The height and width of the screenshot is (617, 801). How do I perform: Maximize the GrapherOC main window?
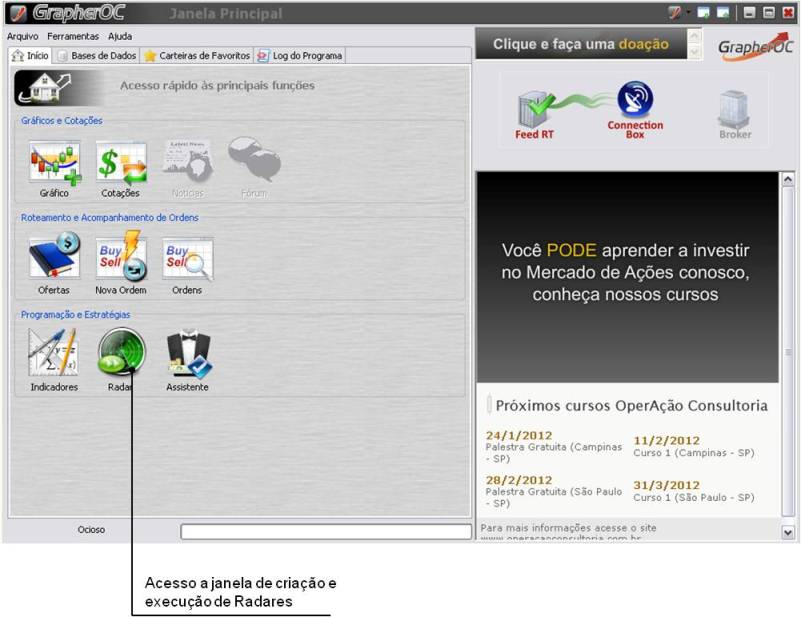pyautogui.click(x=769, y=13)
